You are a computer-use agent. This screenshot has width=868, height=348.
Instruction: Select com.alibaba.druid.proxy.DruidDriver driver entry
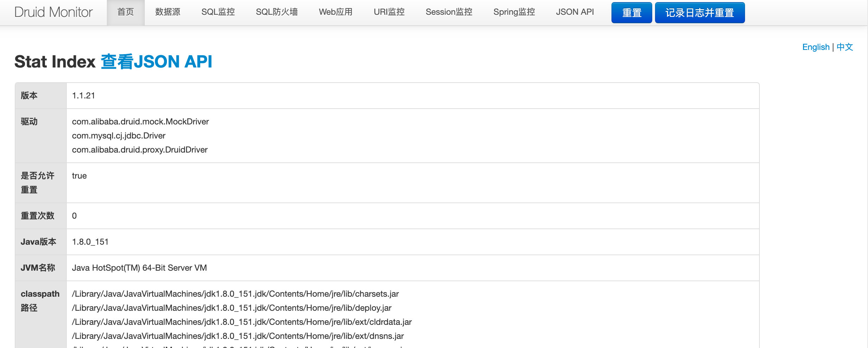140,150
